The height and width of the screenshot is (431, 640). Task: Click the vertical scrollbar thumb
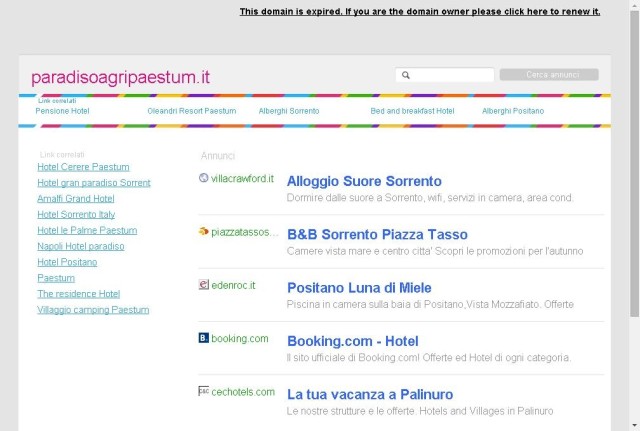point(634,163)
